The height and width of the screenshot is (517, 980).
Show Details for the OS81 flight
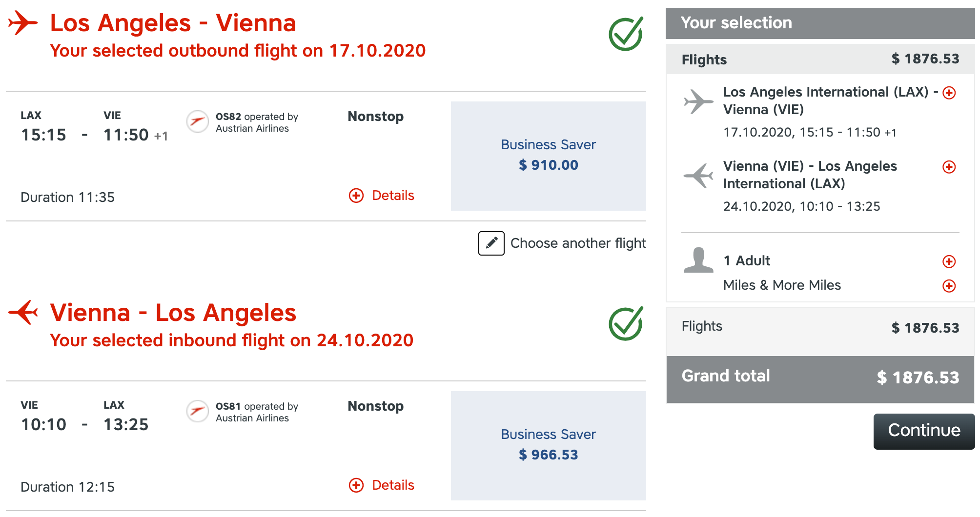(x=382, y=485)
